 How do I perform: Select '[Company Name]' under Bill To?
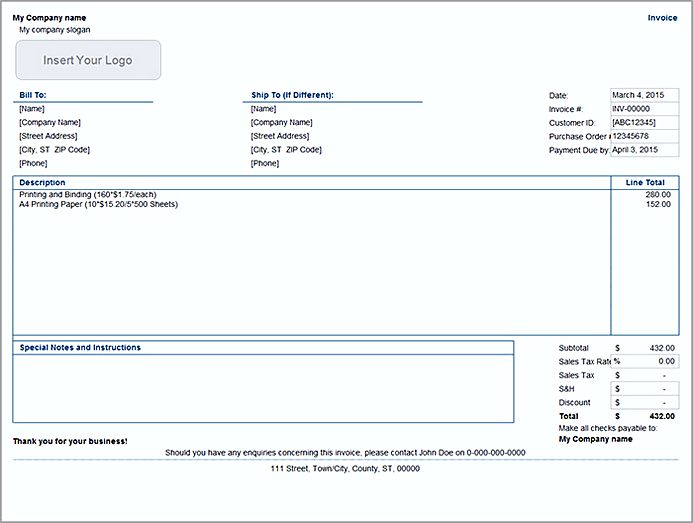coord(50,122)
